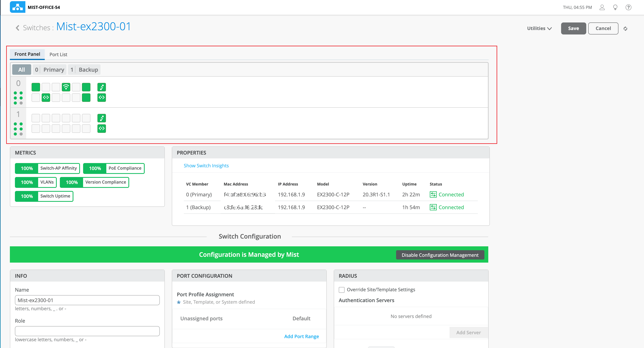
Task: Click member 1 virtual chassis port icon
Action: (101, 129)
